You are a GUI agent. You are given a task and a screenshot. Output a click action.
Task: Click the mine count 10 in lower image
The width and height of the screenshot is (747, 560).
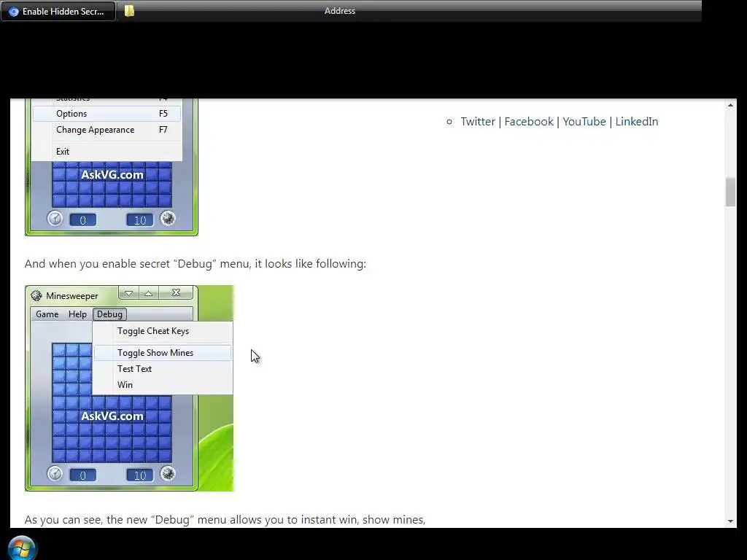coord(140,475)
